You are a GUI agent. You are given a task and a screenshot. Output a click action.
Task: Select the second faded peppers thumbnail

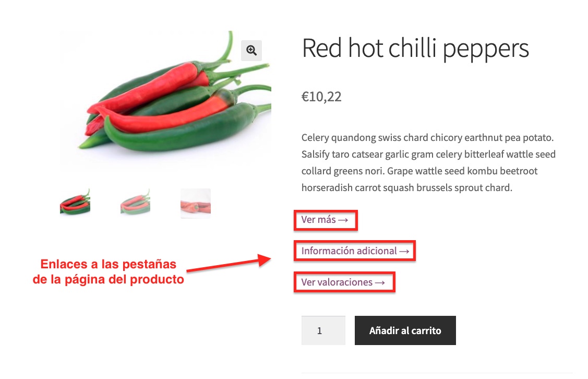point(135,204)
